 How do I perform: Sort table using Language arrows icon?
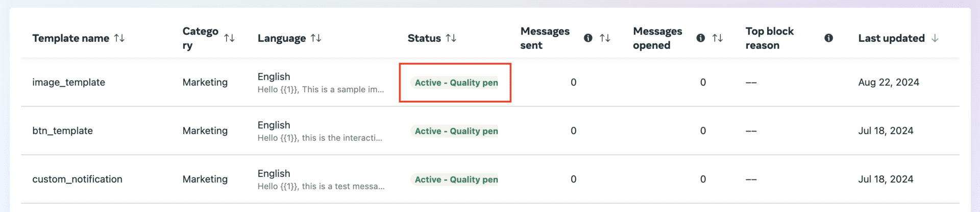[316, 38]
